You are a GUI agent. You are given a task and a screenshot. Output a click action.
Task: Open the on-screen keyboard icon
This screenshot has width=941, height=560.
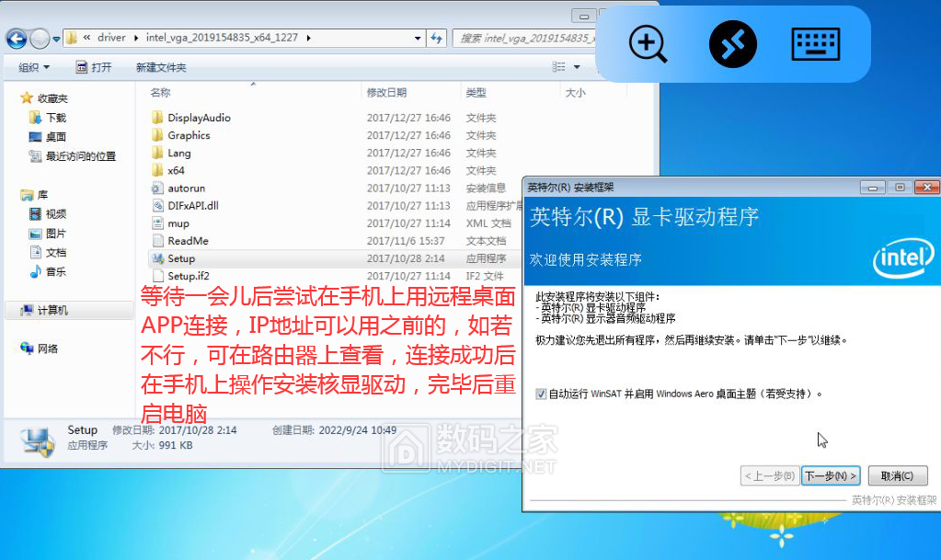click(x=816, y=44)
